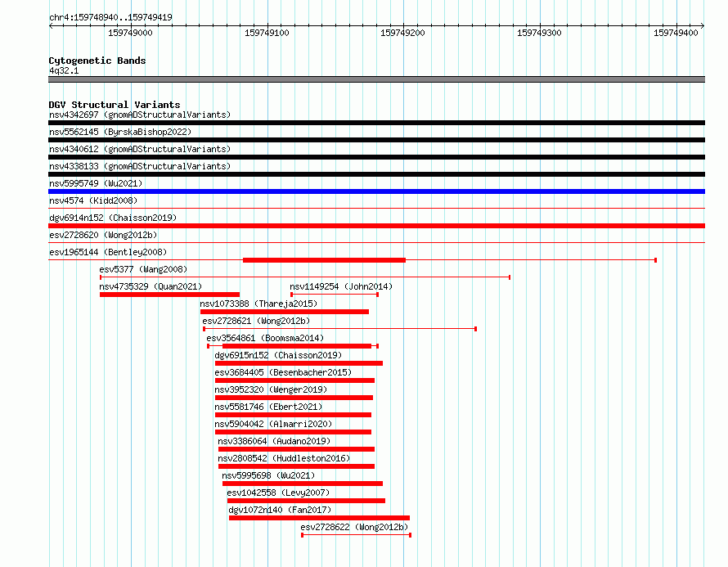Click the chr4:159748940..159749419 region label
This screenshot has height=567, width=728.
click(x=110, y=17)
